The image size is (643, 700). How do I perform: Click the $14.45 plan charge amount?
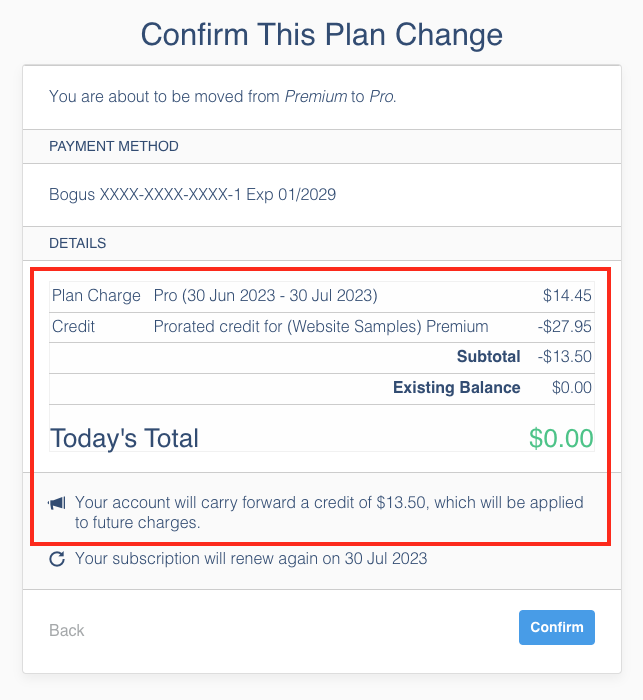(567, 296)
